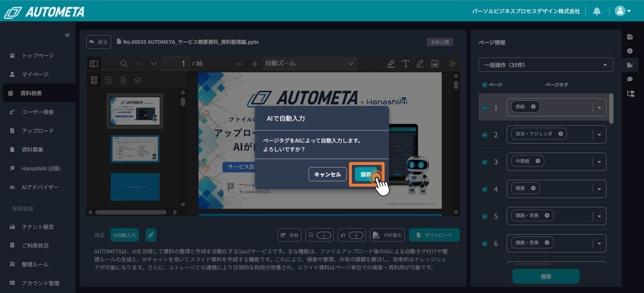Click the ダウンロード button
The height and width of the screenshot is (293, 644).
(x=434, y=235)
